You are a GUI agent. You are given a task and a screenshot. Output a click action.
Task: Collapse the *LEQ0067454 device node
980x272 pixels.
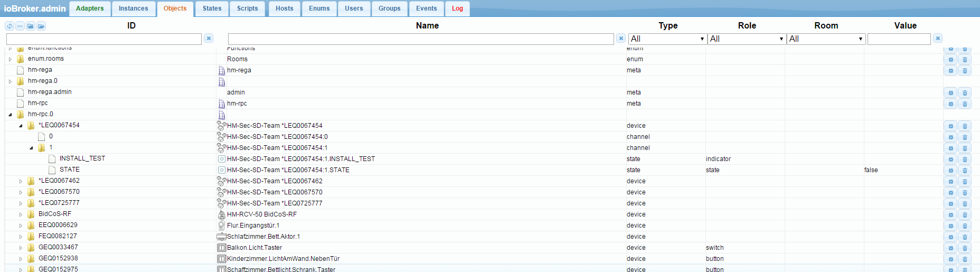(x=21, y=126)
